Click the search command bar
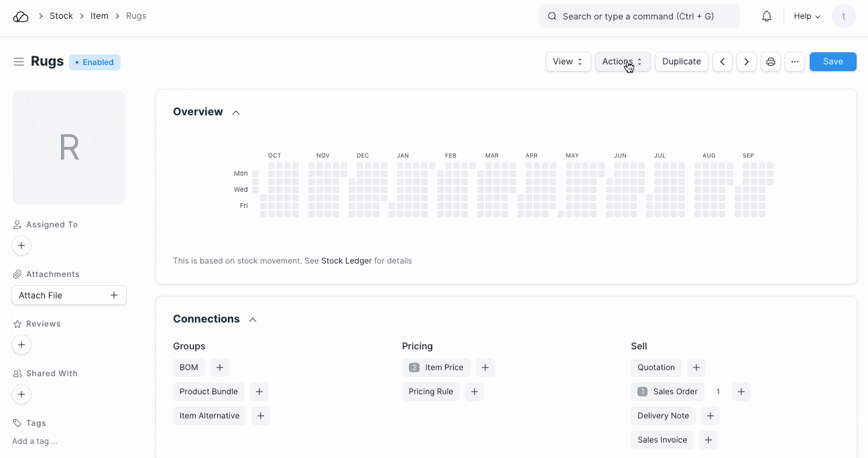The image size is (868, 458). click(639, 16)
